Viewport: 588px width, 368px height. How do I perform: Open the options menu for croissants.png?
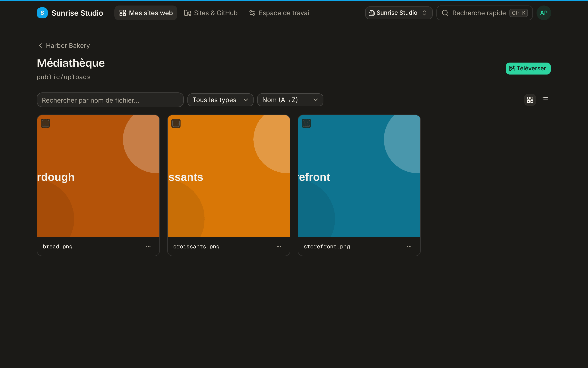(x=279, y=247)
